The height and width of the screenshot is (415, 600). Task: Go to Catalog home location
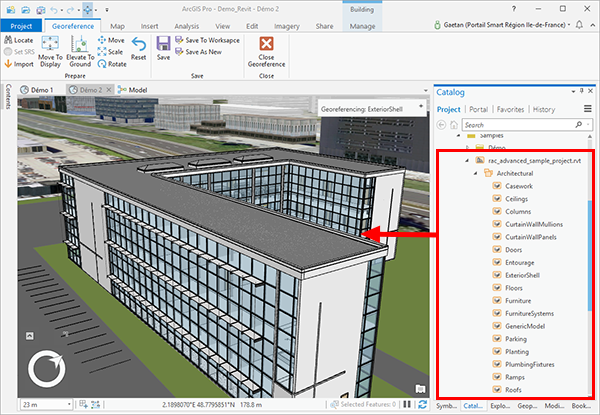[454, 125]
